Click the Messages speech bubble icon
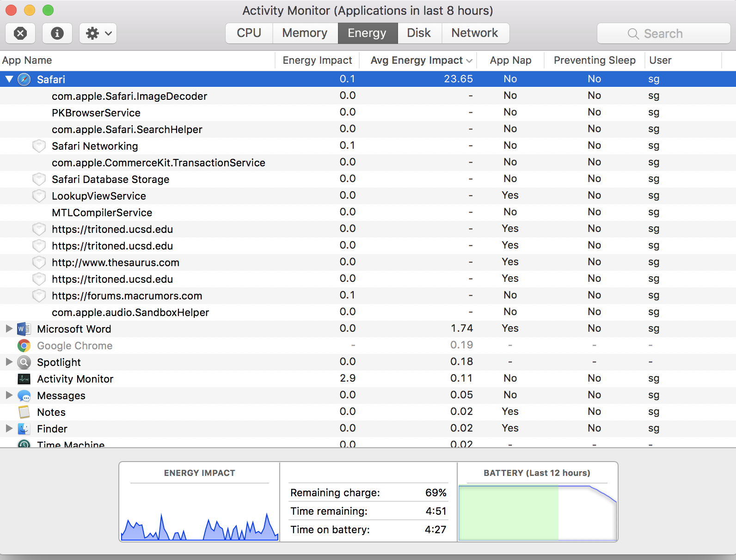The width and height of the screenshot is (736, 560). [x=24, y=396]
